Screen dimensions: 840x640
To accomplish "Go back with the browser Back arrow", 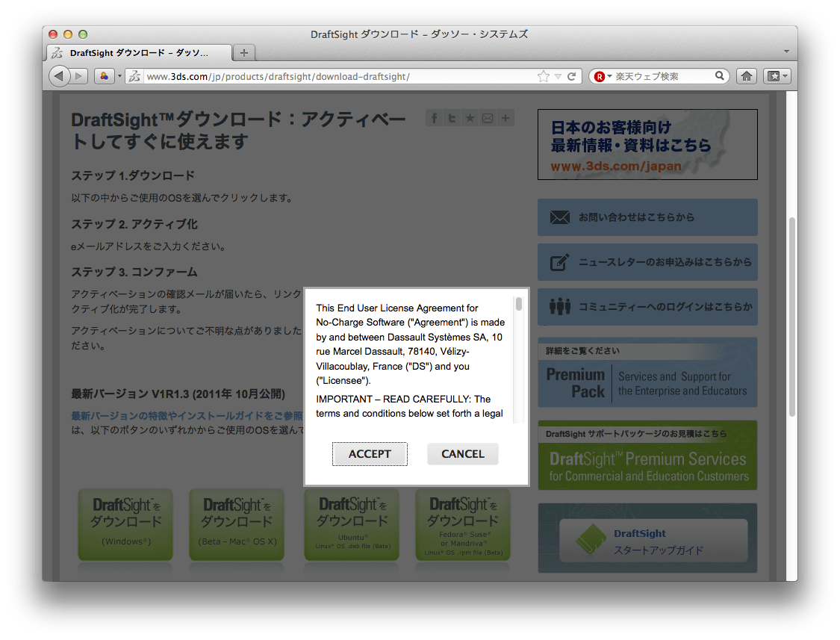I will [59, 76].
